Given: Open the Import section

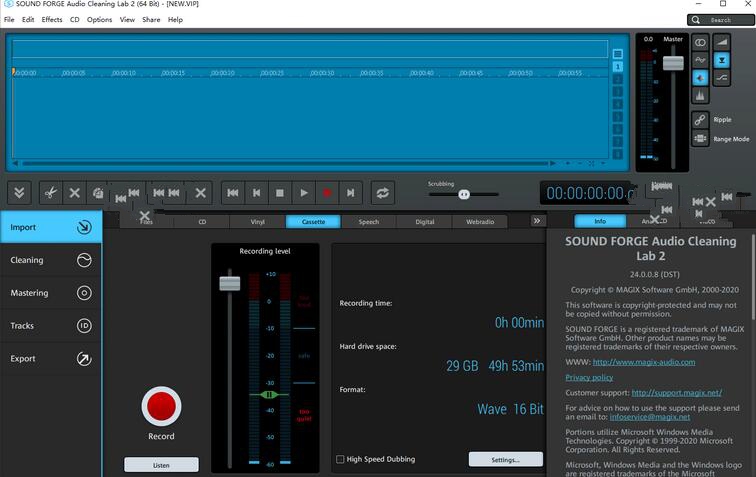Looking at the screenshot, I should point(51,227).
